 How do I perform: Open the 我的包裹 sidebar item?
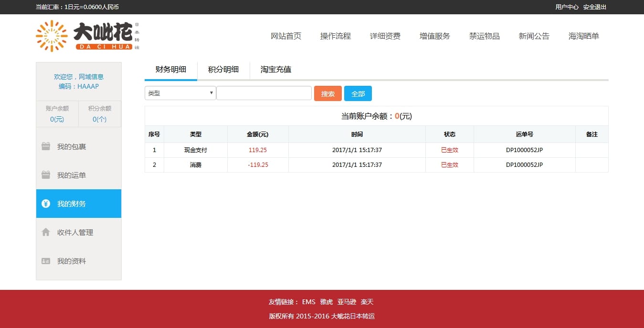click(79, 146)
